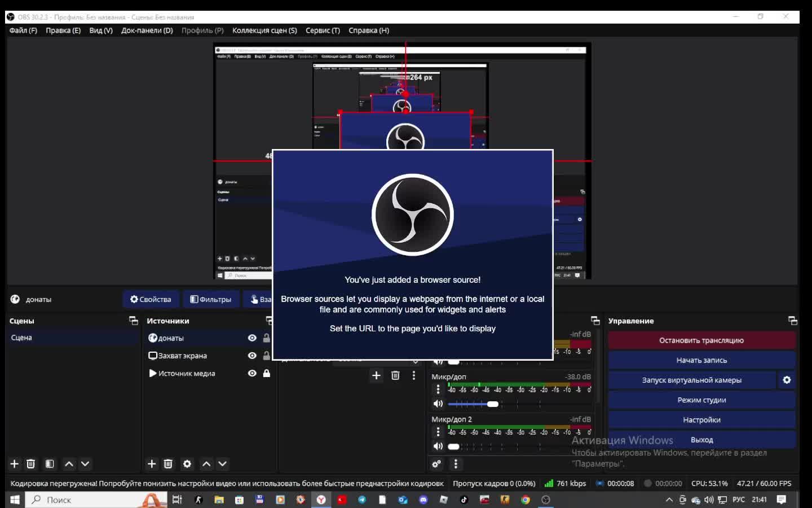This screenshot has width=812, height=508.
Task: Add a scene transition with plus icon
Action: pyautogui.click(x=376, y=375)
